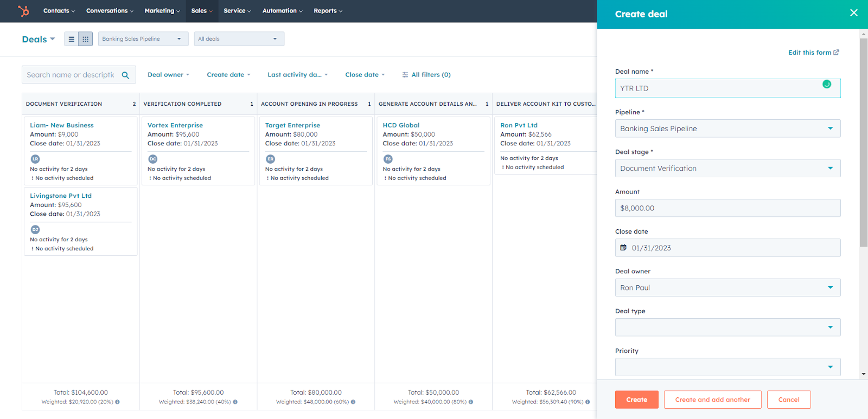868x419 pixels.
Task: Switch to board grid view icon
Action: click(x=85, y=39)
